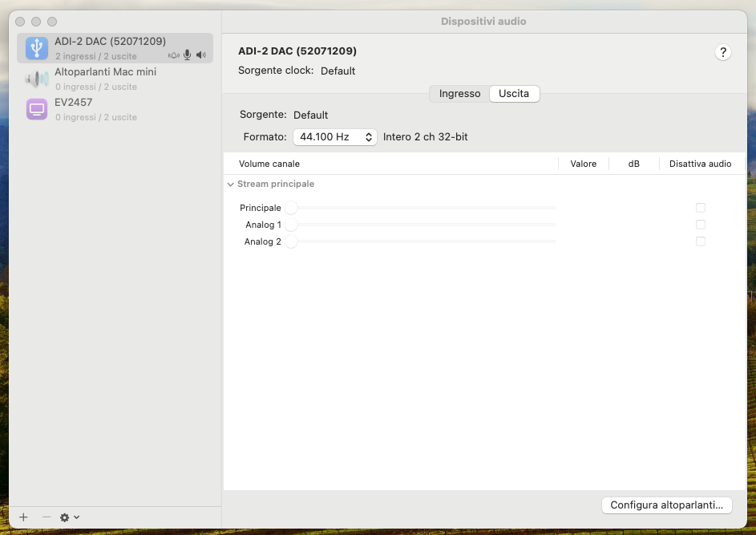Select the Uscita tab
Image resolution: width=756 pixels, height=535 pixels.
(514, 94)
